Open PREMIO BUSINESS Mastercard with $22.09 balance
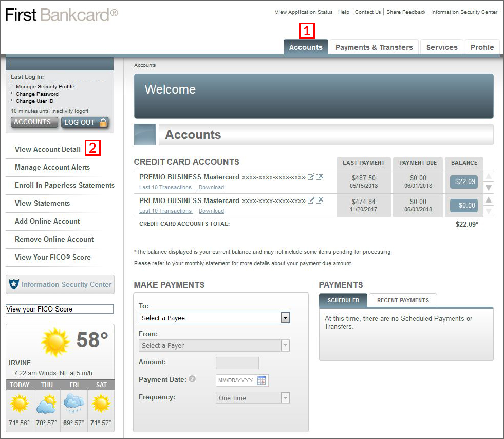 coord(189,177)
